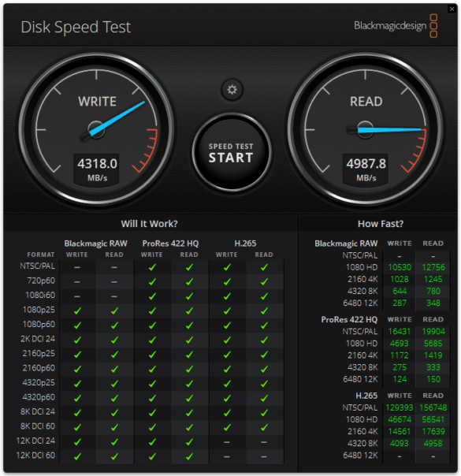Click Blackmagic RAW 6480 12K write value 287
The width and height of the screenshot is (461, 476).
pos(400,303)
